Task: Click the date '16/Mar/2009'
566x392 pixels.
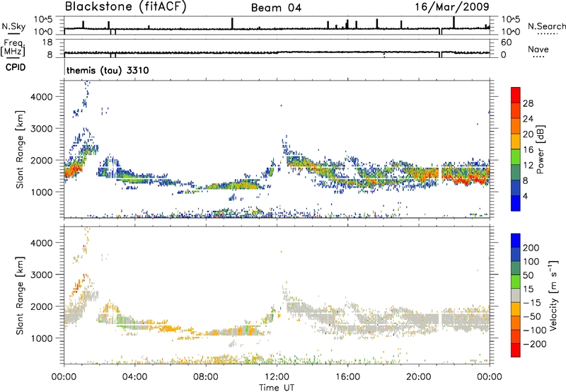Action: (x=452, y=6)
